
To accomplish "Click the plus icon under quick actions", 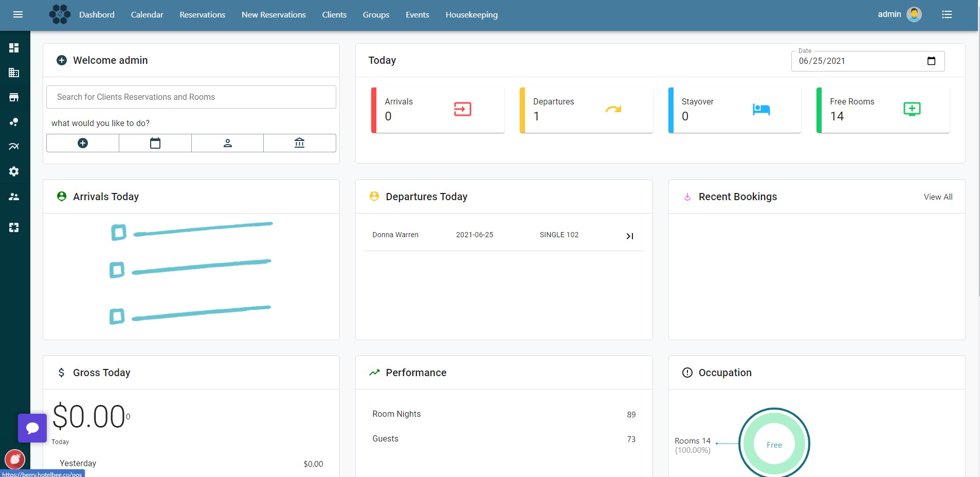I will pyautogui.click(x=82, y=143).
